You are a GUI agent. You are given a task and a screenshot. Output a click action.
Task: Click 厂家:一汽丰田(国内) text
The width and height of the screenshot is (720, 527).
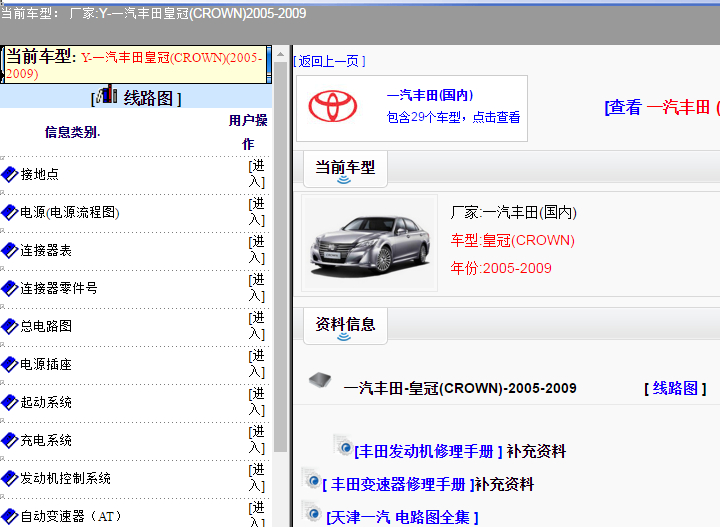click(x=513, y=213)
